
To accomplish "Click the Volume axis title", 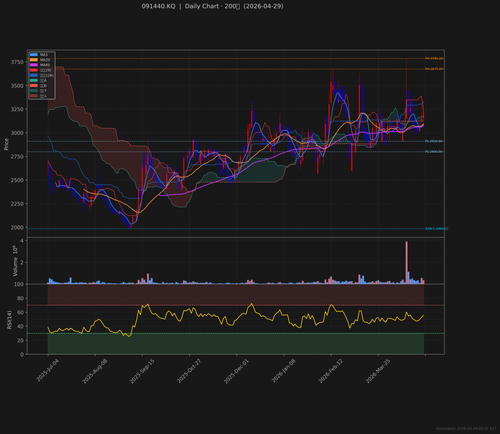I will [x=15, y=261].
